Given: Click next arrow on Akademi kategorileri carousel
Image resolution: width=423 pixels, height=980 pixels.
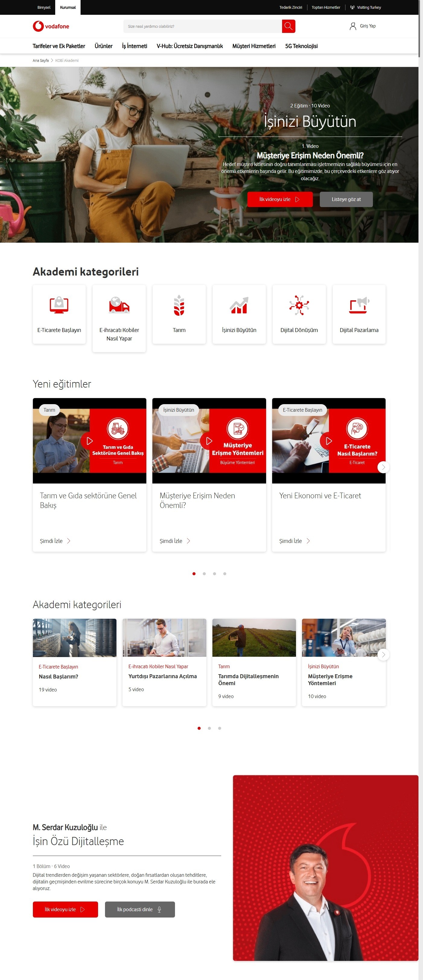Looking at the screenshot, I should pyautogui.click(x=383, y=654).
